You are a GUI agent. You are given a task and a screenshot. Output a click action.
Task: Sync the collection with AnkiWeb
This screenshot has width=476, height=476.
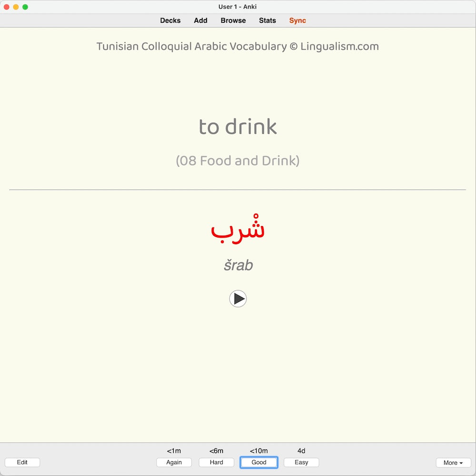point(297,20)
